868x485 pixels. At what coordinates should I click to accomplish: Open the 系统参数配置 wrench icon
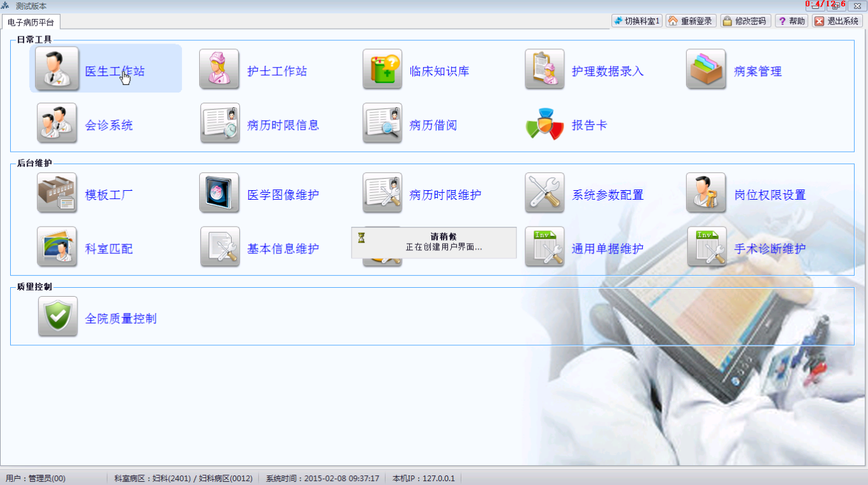(544, 192)
